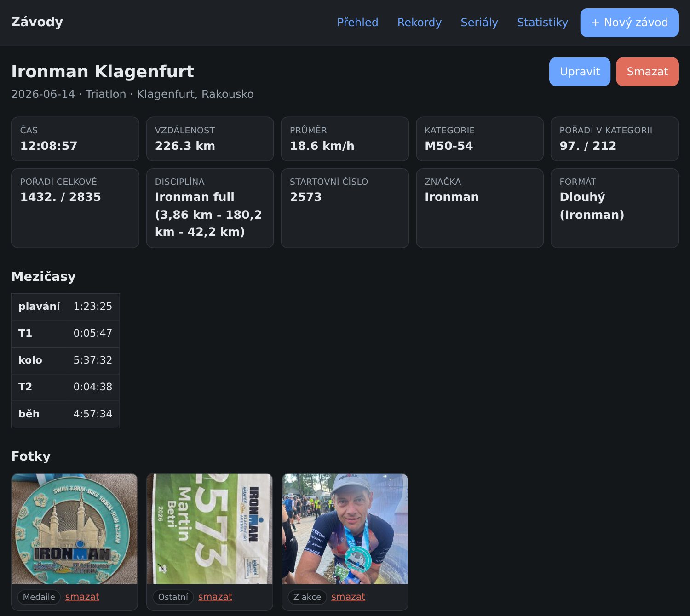
Task: Click the start number value 2573
Action: [x=306, y=197]
